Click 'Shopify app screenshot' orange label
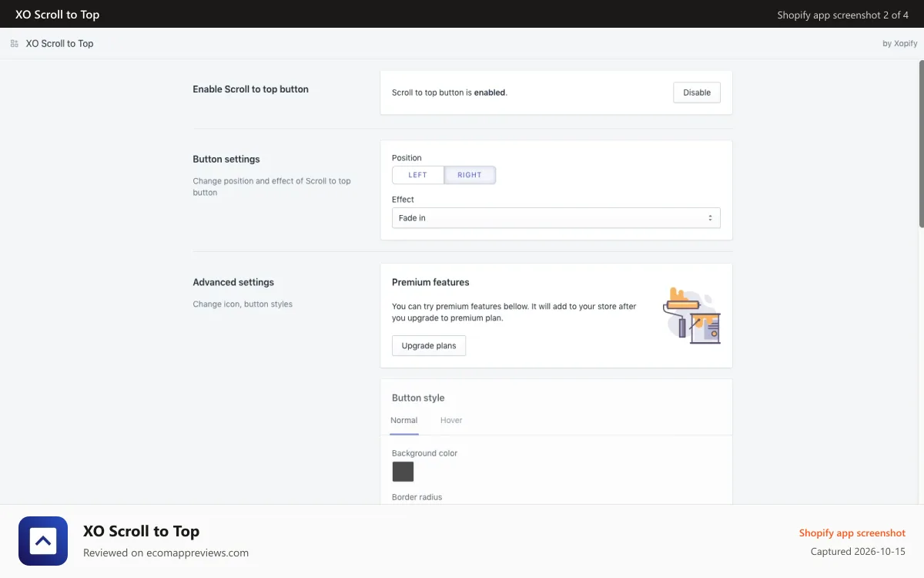 point(852,533)
